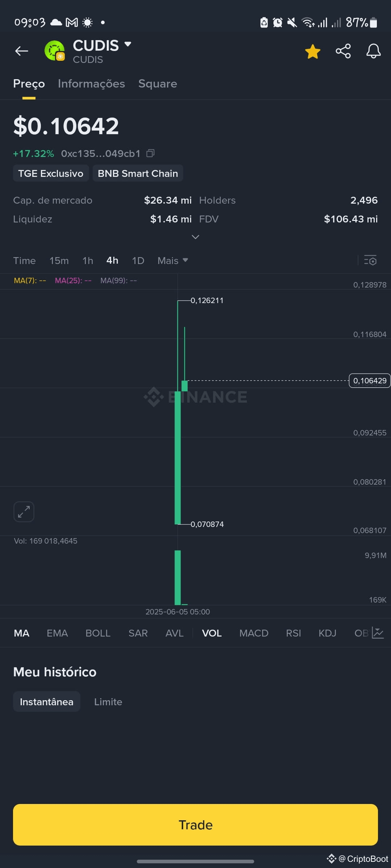Toggle the RSI indicator
The image size is (391, 868).
point(293,633)
